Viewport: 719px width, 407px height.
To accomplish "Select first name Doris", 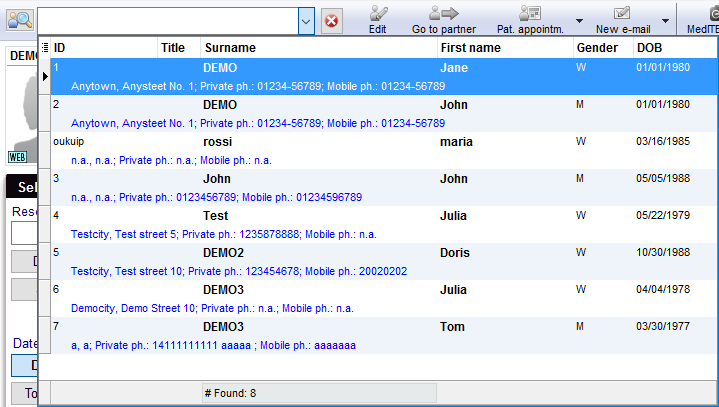I will pos(455,253).
